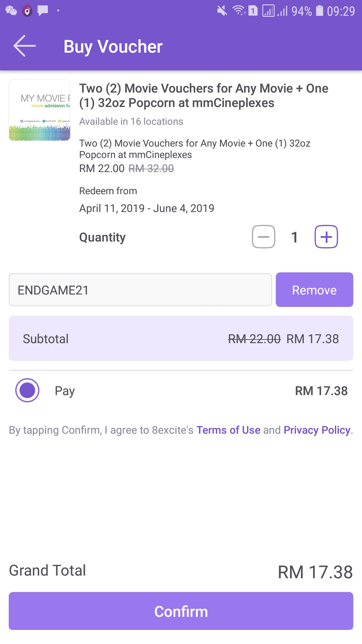Remove the ENDGAME21 promo code
Viewport: 362px width, 644px height.
coord(314,290)
